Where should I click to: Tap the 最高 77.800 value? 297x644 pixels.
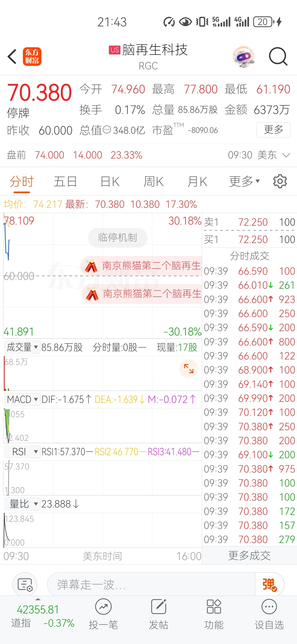tap(201, 89)
